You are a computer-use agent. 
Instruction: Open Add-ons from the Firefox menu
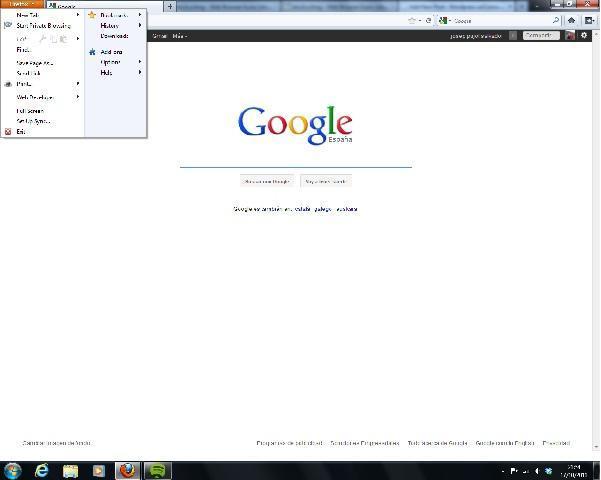[111, 52]
